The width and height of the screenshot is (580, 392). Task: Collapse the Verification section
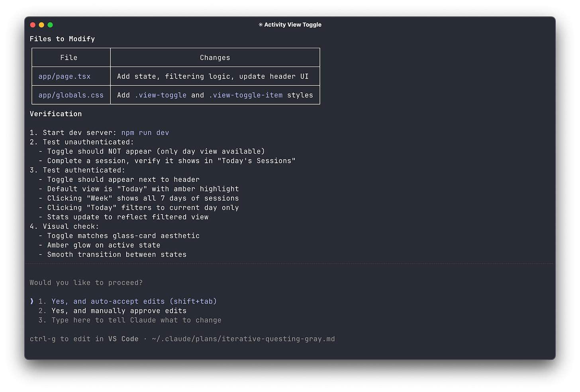click(x=56, y=113)
